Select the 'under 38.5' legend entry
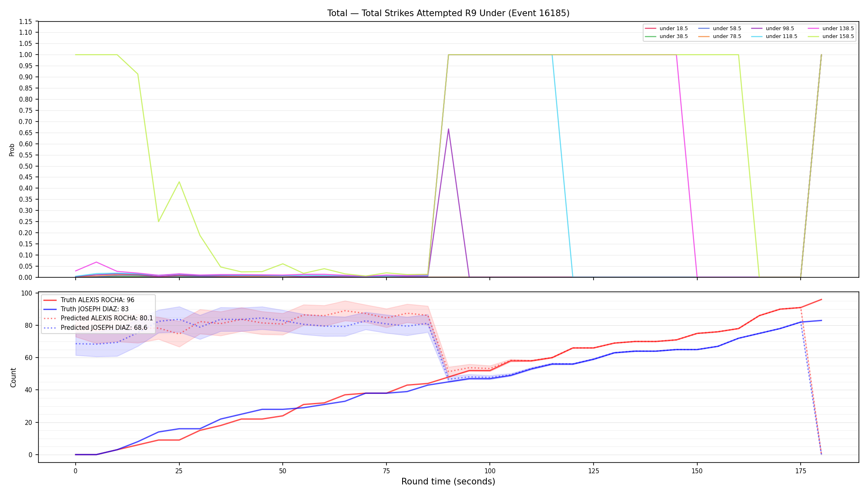The width and height of the screenshot is (868, 496). [666, 36]
